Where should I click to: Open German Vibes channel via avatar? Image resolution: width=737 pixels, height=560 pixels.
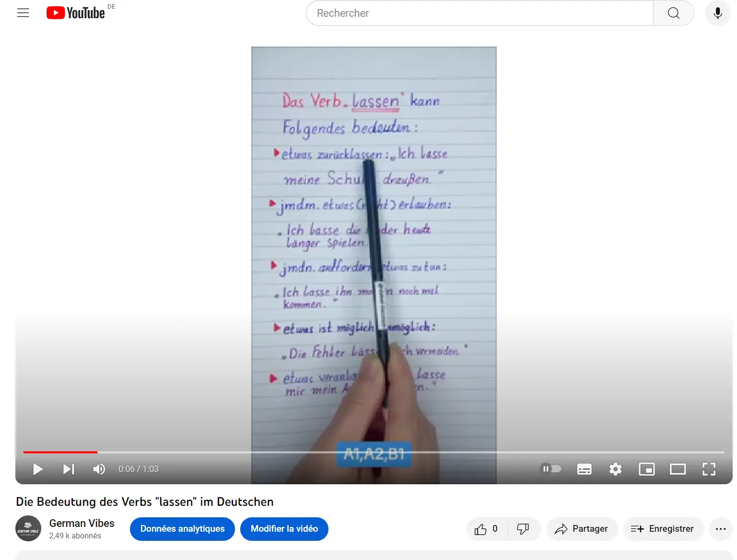click(x=28, y=528)
